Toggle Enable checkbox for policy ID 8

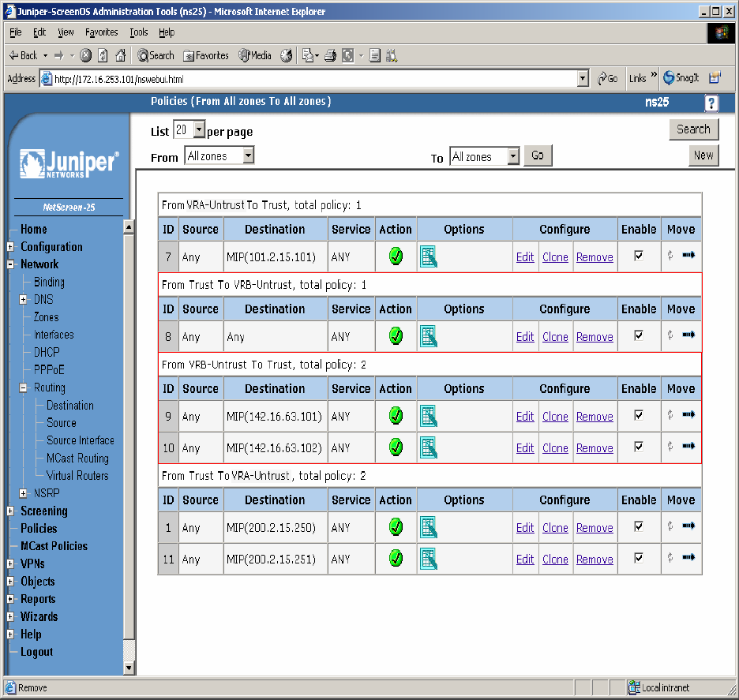pos(639,335)
